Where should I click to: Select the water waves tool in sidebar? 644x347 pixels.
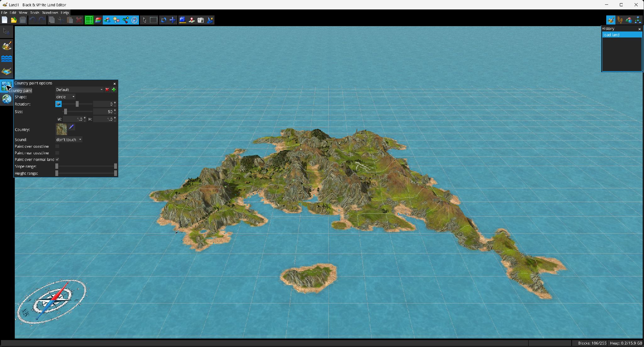[7, 59]
